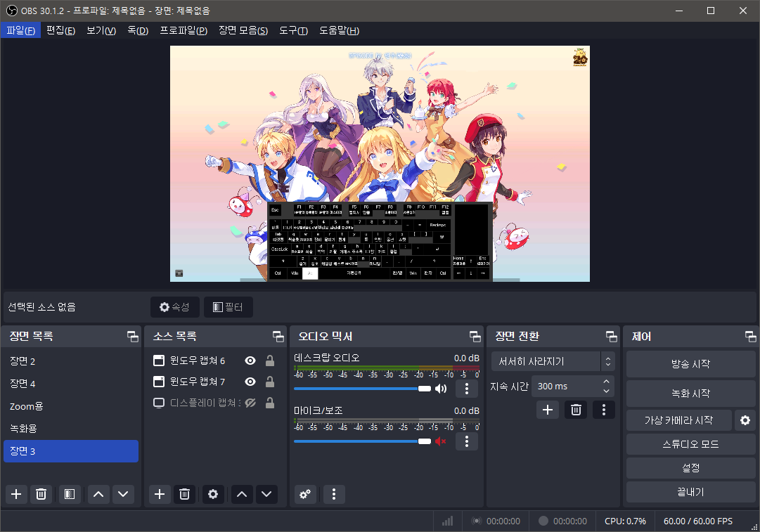760x532 pixels.
Task: Mute 데스크탑 오디오 speaker icon
Action: pos(441,389)
